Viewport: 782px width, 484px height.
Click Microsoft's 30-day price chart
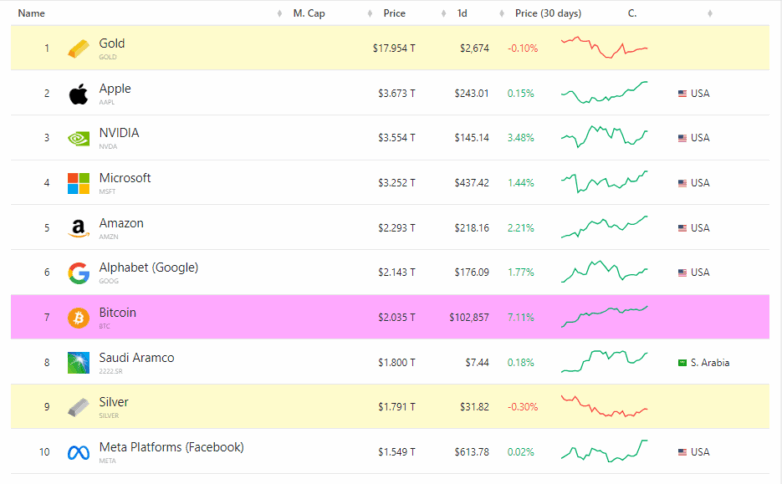tap(604, 182)
